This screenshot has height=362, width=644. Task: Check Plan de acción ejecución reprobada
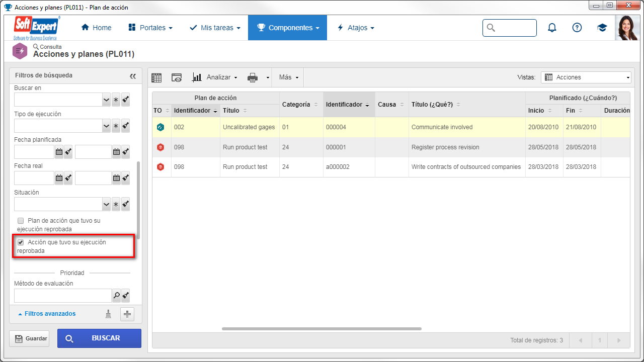pos(21,221)
